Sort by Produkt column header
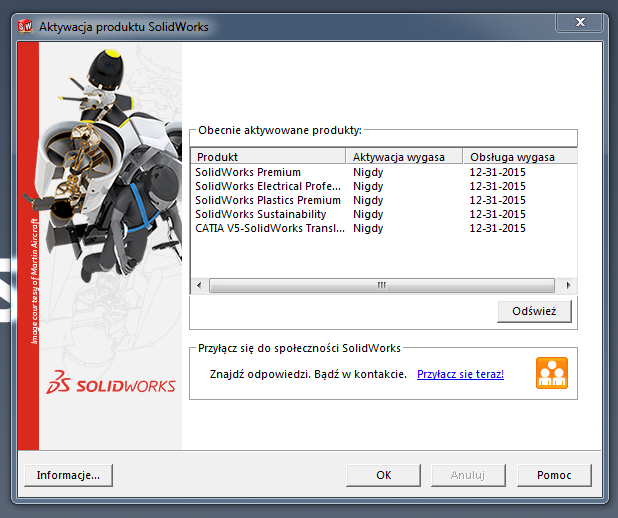The image size is (618, 518). (x=268, y=157)
